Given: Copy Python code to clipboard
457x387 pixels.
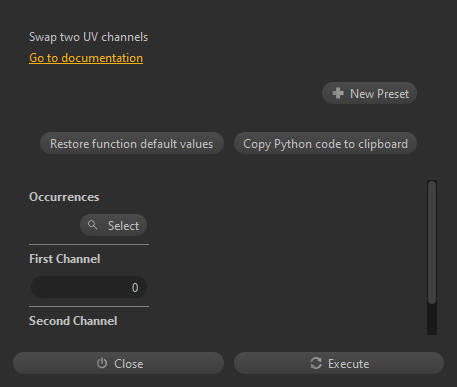Looking at the screenshot, I should [325, 143].
